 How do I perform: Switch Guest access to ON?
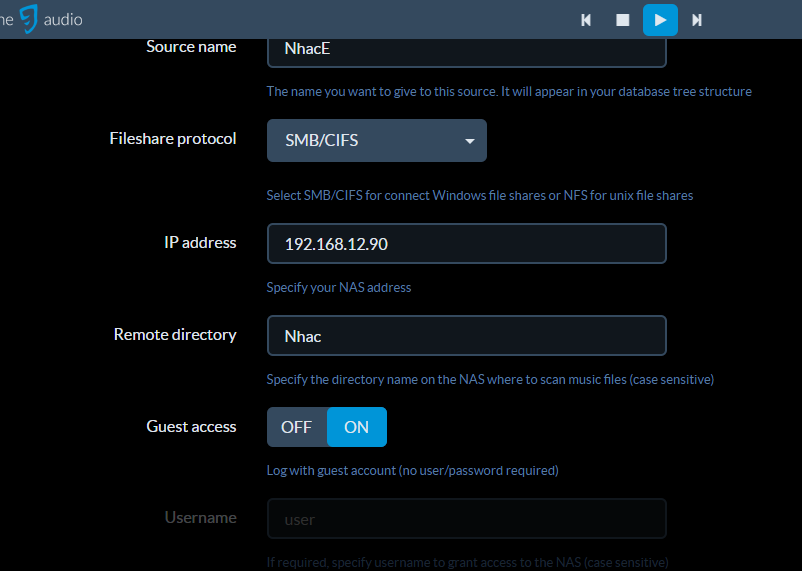[x=357, y=427]
